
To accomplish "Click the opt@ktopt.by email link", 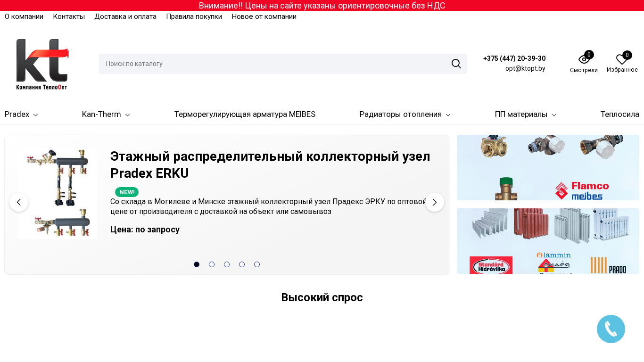I will click(525, 68).
